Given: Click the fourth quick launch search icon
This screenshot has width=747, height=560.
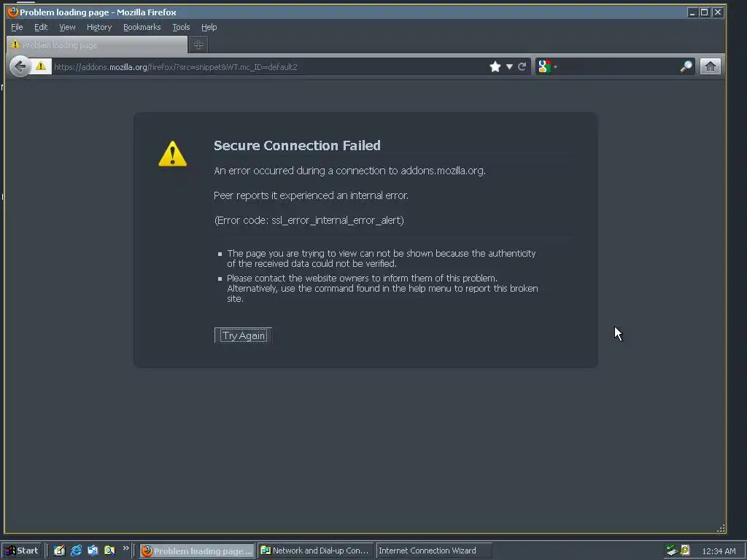Looking at the screenshot, I should tap(109, 551).
